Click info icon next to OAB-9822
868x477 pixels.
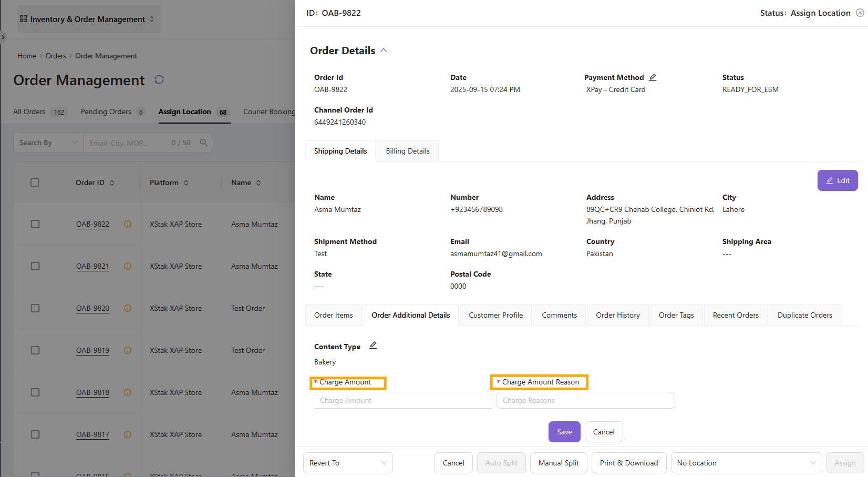pos(128,224)
